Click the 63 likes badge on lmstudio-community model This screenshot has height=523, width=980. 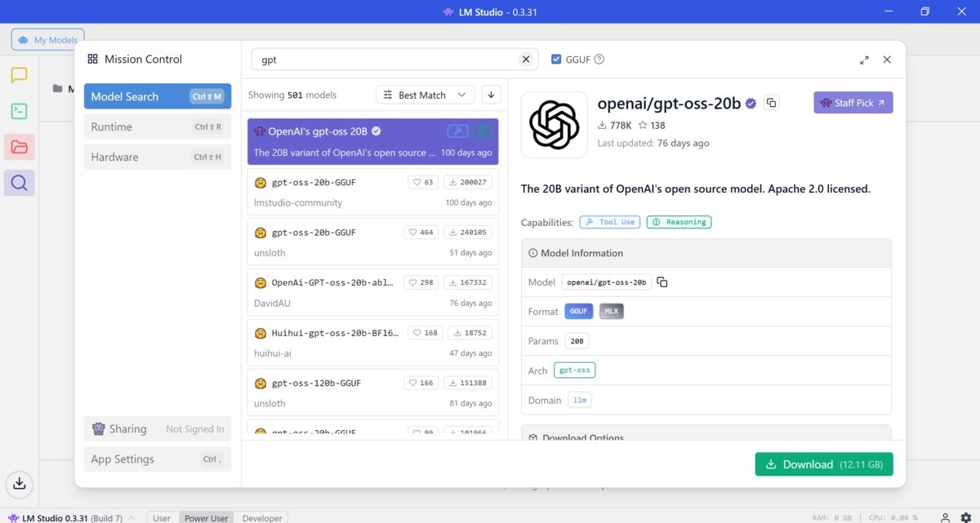(x=423, y=182)
